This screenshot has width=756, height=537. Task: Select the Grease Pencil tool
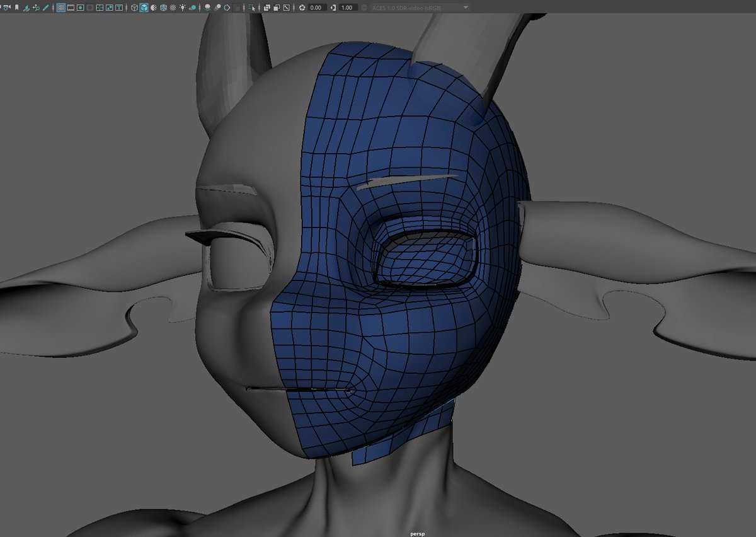(x=46, y=8)
